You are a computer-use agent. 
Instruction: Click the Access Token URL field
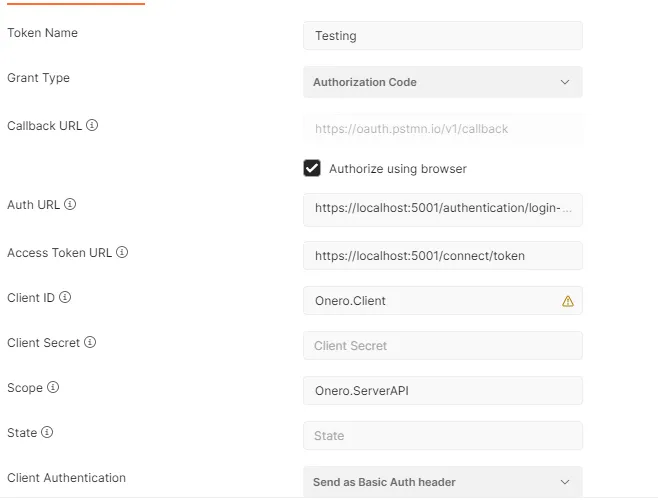coord(442,256)
